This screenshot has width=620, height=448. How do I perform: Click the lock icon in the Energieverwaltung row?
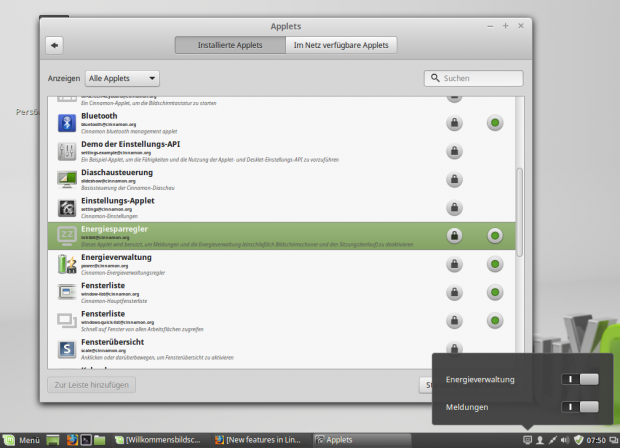(454, 264)
